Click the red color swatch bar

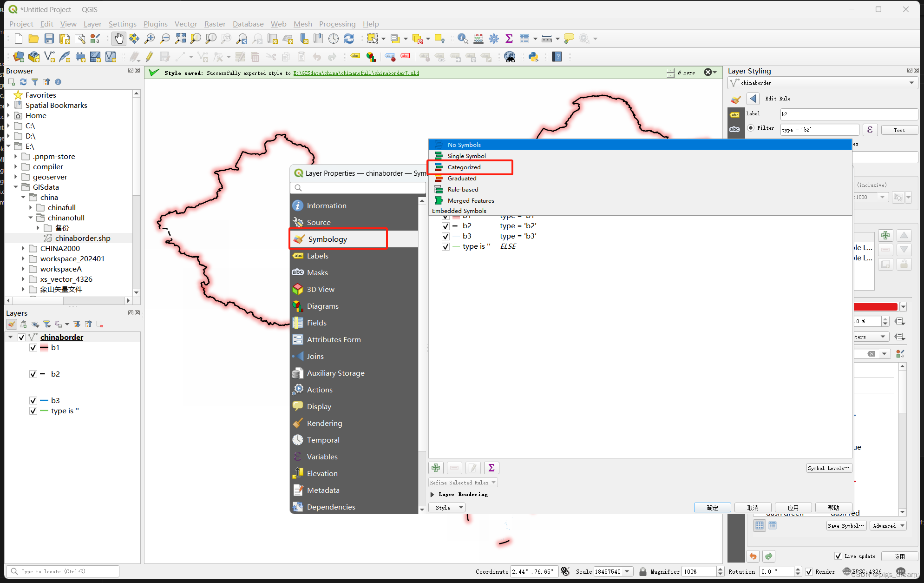tap(875, 307)
